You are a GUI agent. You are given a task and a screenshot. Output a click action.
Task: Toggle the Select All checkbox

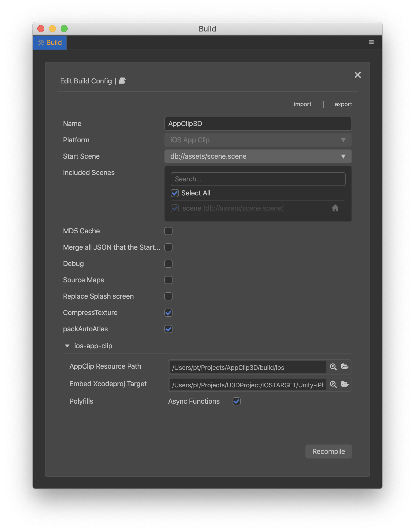[x=175, y=193]
